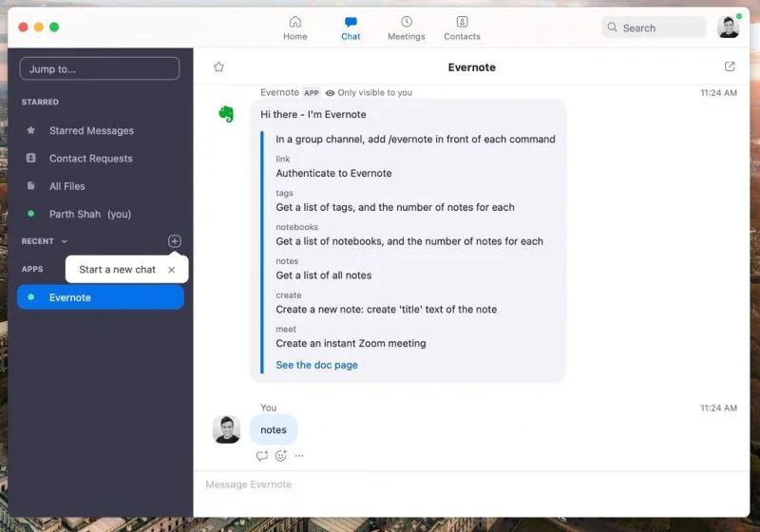Open more options for the notes message
760x532 pixels.
pyautogui.click(x=299, y=455)
